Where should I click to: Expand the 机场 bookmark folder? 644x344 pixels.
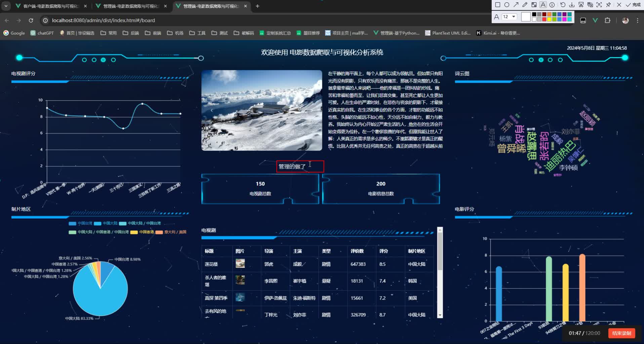tap(175, 33)
